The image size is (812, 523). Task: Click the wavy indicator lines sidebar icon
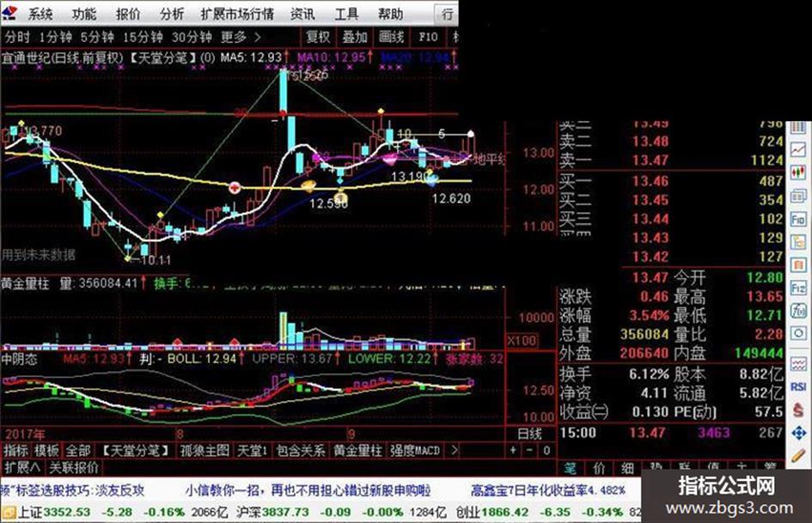798,363
